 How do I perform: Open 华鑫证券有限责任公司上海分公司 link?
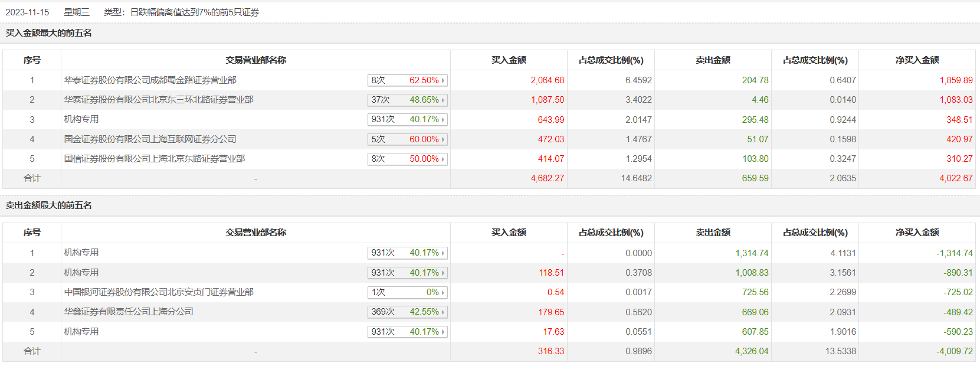point(129,312)
